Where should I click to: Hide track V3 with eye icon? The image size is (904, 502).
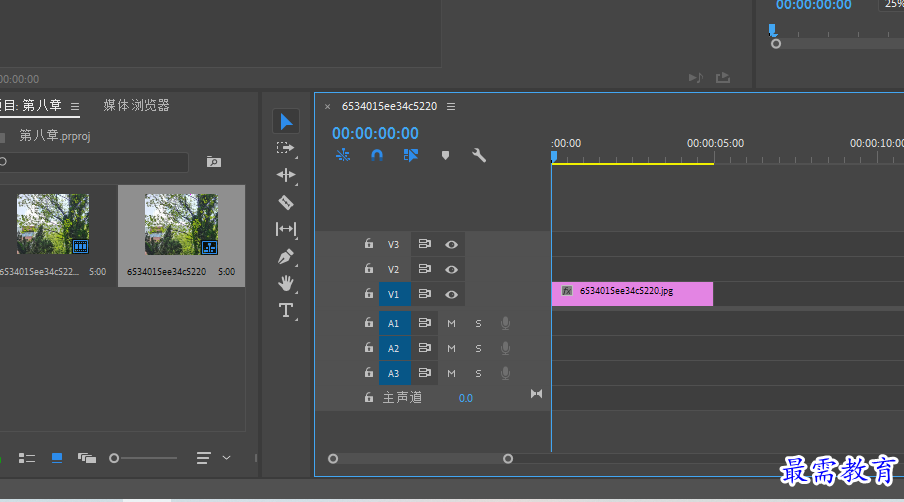[451, 244]
